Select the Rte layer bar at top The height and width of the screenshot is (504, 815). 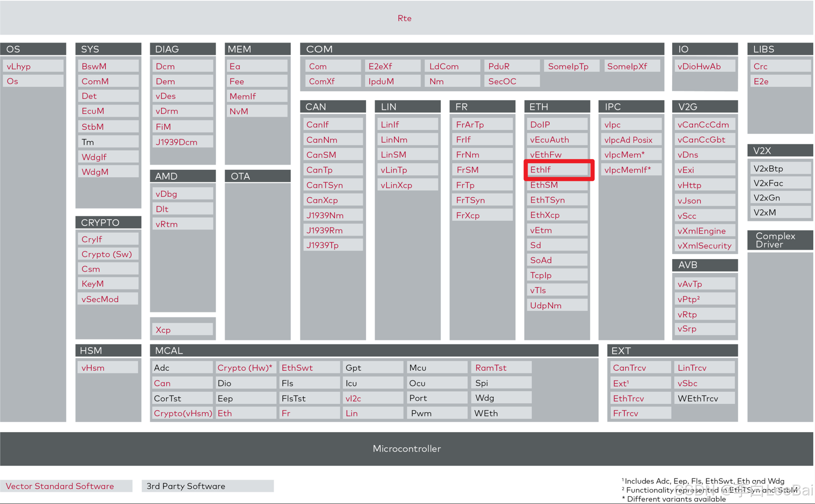[405, 18]
